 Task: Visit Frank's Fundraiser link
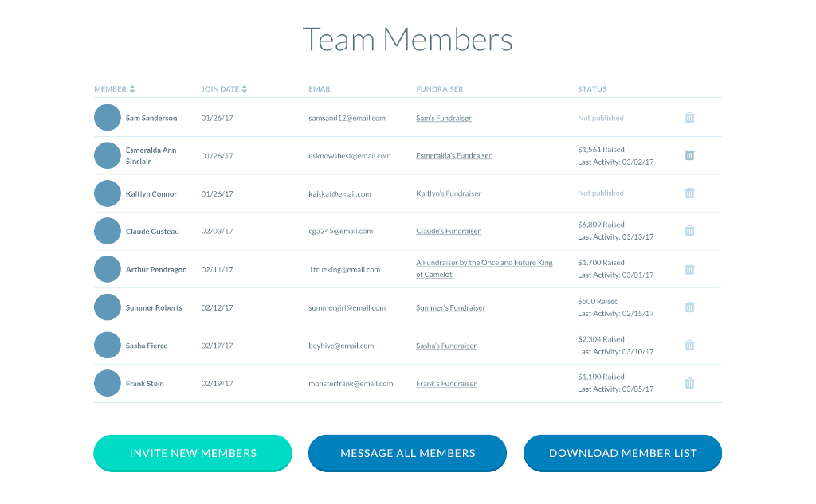446,383
